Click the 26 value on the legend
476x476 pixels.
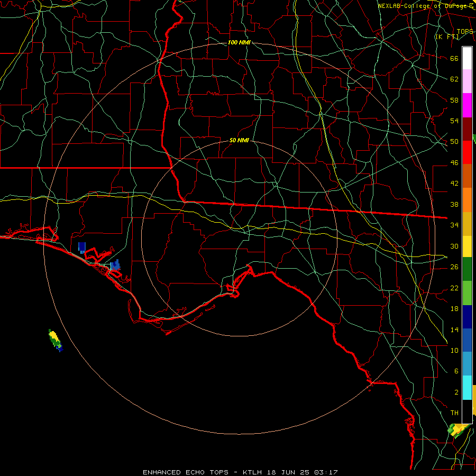click(x=454, y=267)
